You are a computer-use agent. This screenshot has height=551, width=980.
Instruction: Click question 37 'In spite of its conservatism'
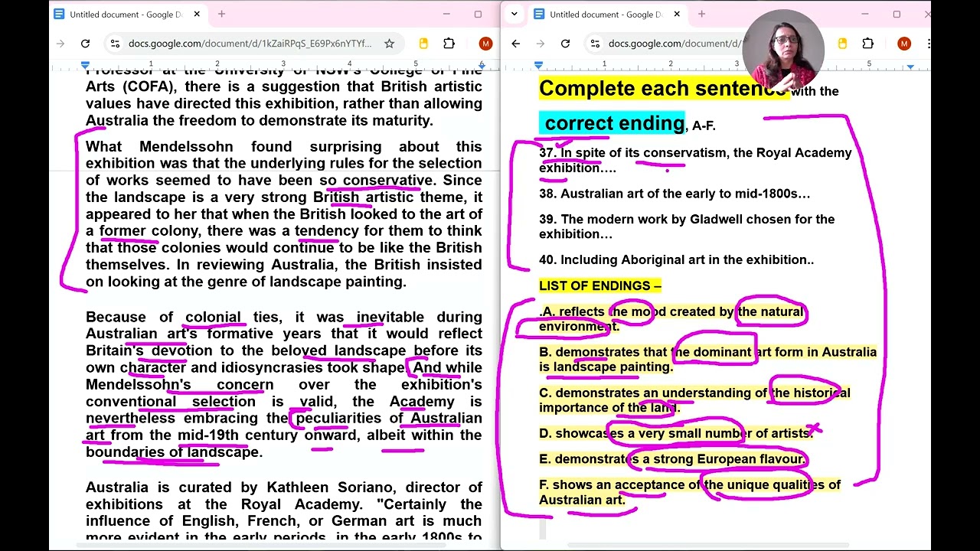tap(695, 160)
